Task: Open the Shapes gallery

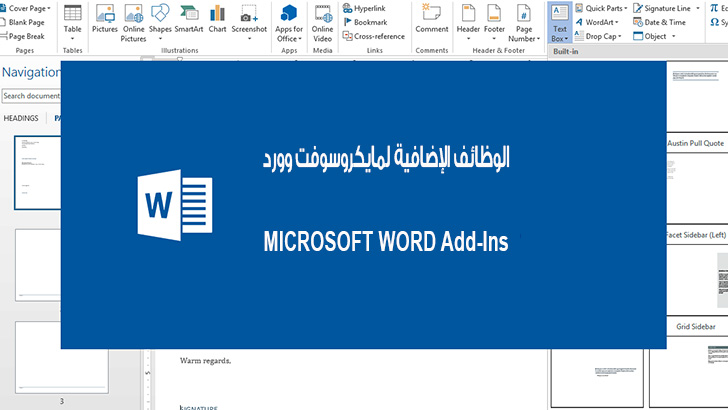Action: click(x=160, y=22)
